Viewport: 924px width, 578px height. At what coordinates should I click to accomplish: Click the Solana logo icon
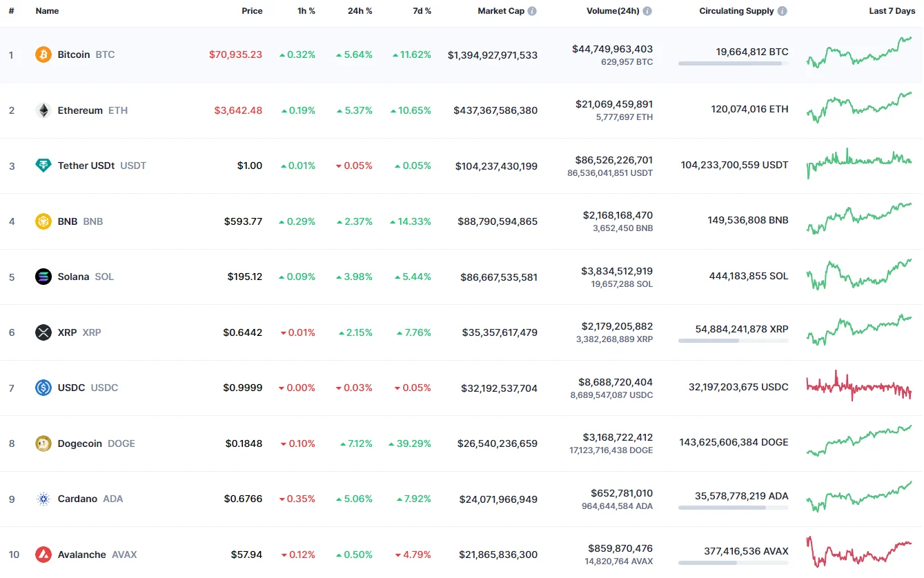[43, 277]
